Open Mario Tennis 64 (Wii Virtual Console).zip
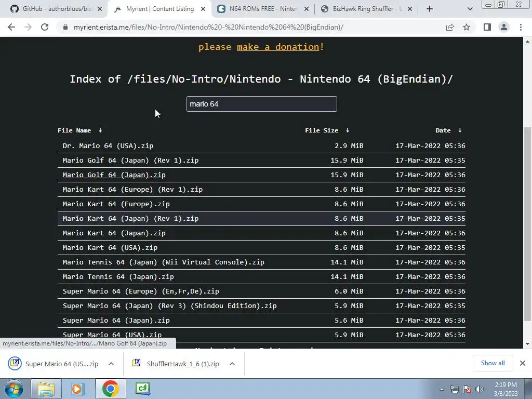Viewport: 532px width, 399px height. click(164, 262)
